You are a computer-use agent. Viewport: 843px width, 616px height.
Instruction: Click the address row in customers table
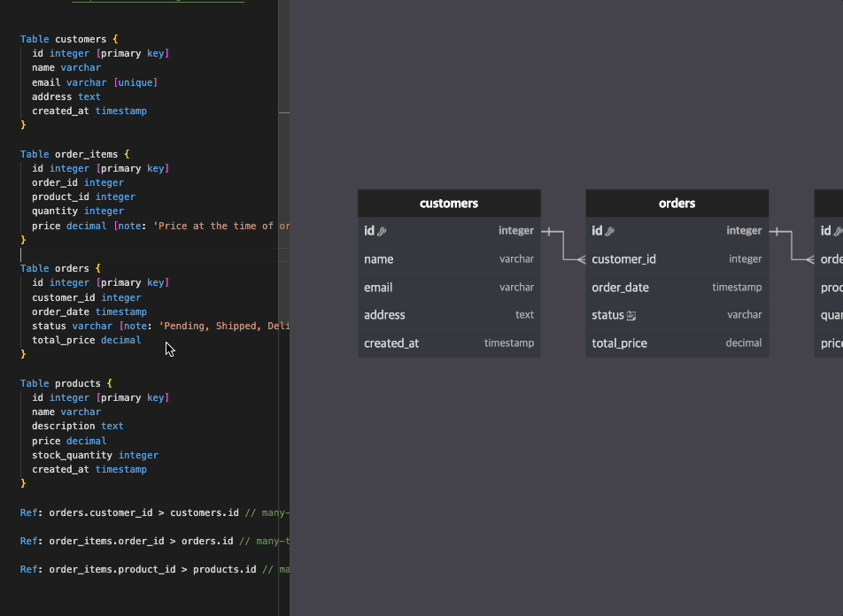[448, 315]
